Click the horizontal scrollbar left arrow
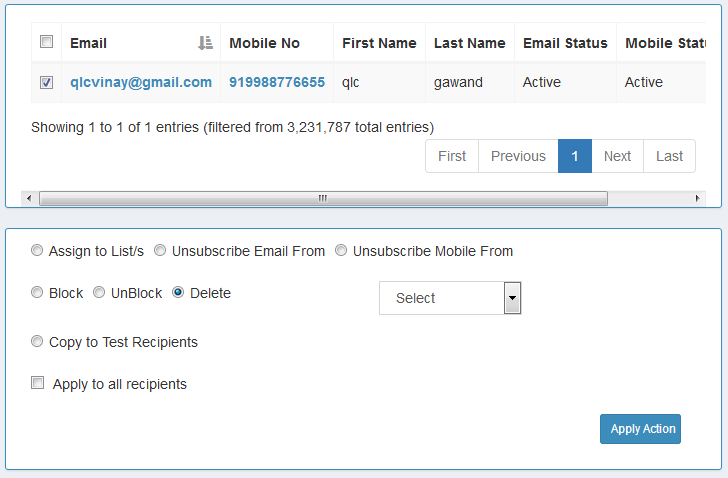Viewport: 728px width, 478px height. 28,199
